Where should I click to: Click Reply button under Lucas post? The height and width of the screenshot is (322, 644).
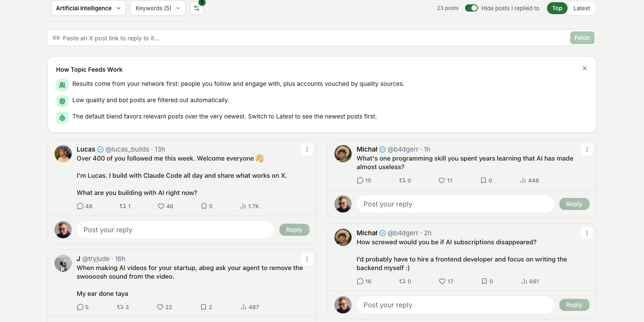click(x=294, y=230)
